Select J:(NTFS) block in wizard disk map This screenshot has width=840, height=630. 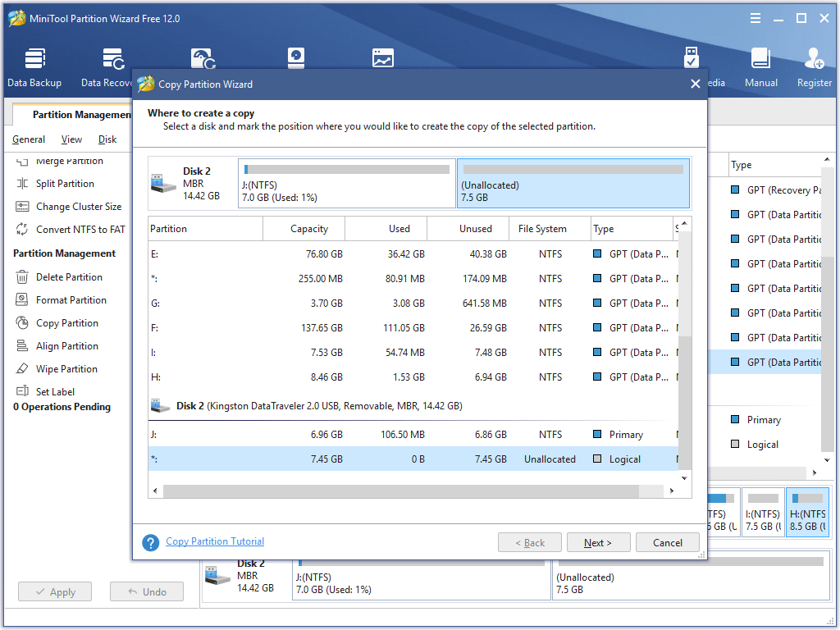coord(347,183)
